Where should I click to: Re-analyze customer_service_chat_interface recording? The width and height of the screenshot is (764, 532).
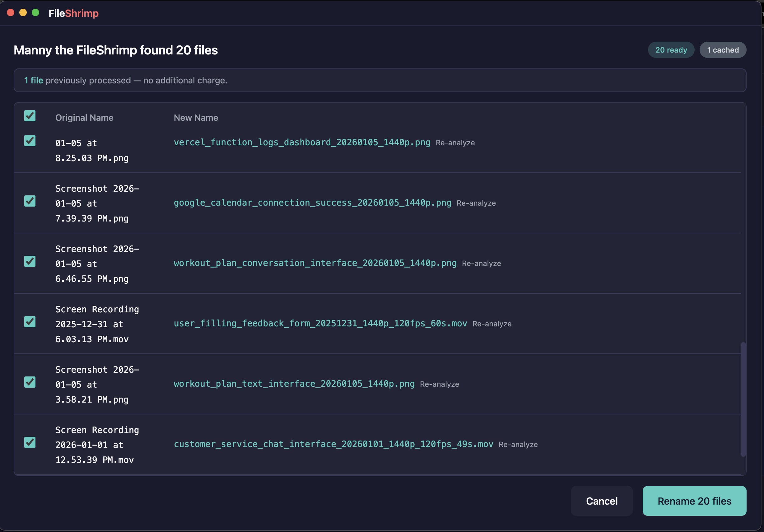(x=518, y=445)
